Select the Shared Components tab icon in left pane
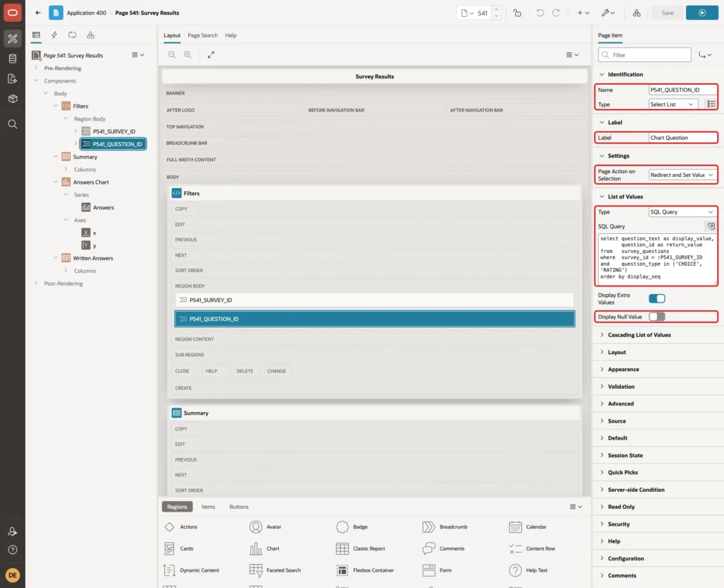The width and height of the screenshot is (724, 588). 90,35
